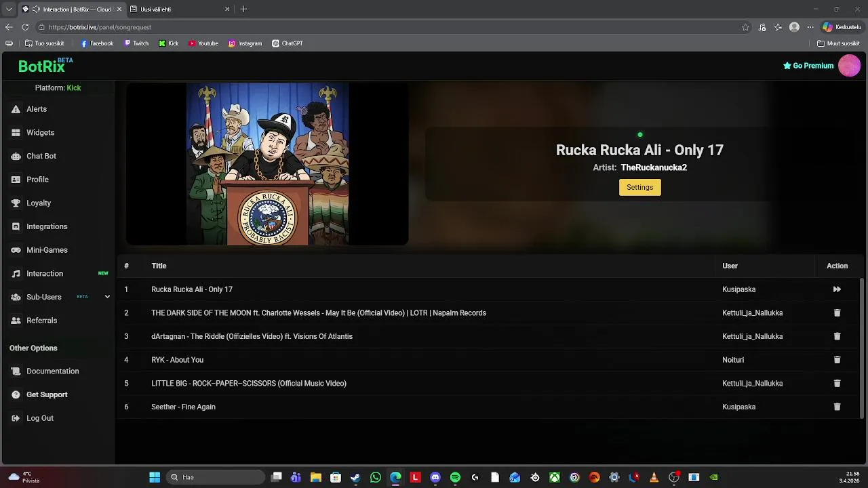Open Steam from the taskbar
Image resolution: width=868 pixels, height=488 pixels.
(x=355, y=477)
